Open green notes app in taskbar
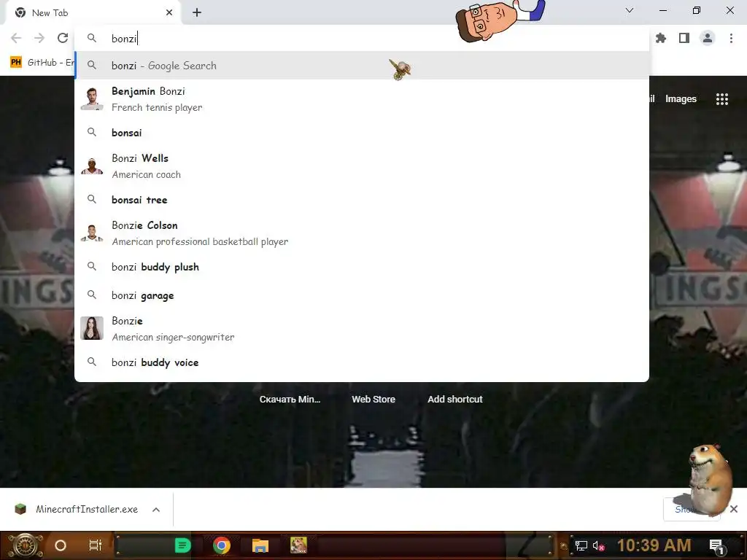Screen dimensions: 747x560 (182, 545)
